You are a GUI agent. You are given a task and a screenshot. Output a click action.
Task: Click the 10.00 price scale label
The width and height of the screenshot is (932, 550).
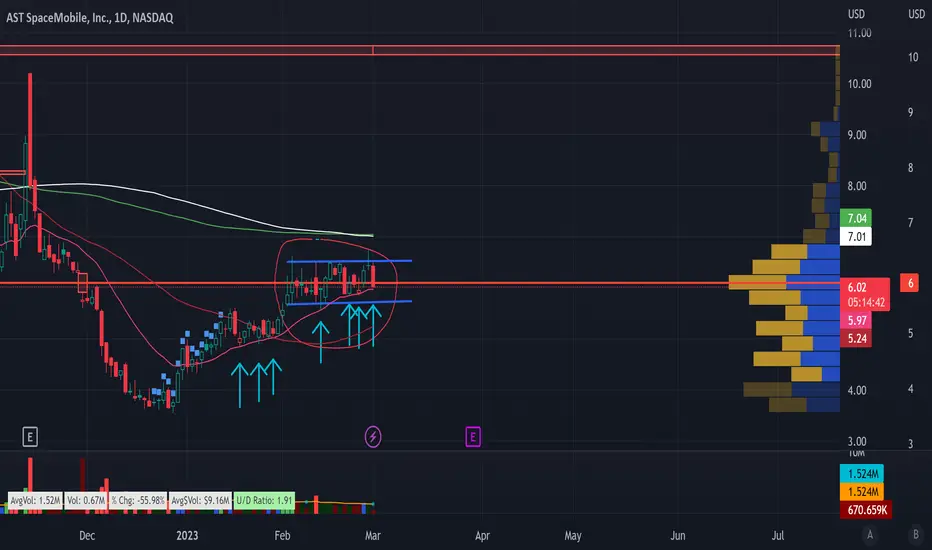pyautogui.click(x=859, y=84)
